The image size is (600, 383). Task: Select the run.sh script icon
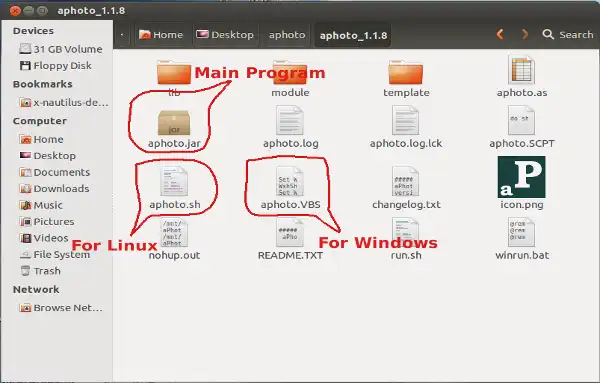coord(405,232)
